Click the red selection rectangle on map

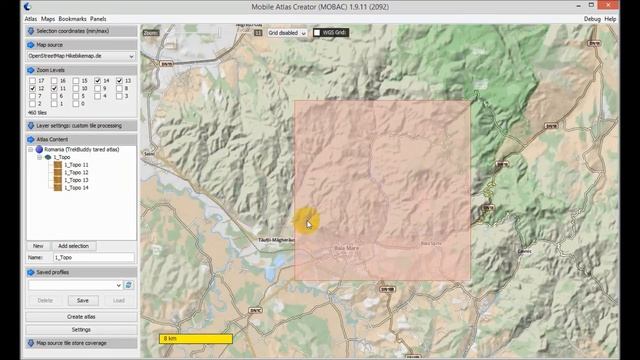[x=382, y=191]
